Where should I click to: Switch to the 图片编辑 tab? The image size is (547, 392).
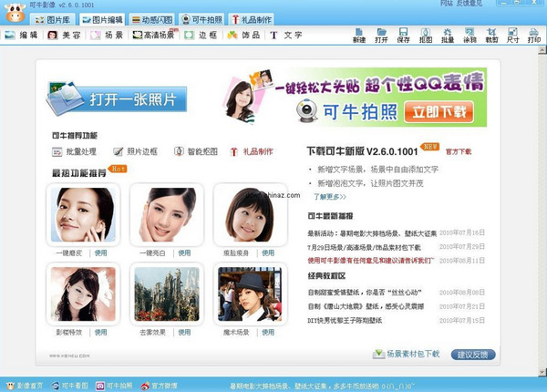coord(102,19)
